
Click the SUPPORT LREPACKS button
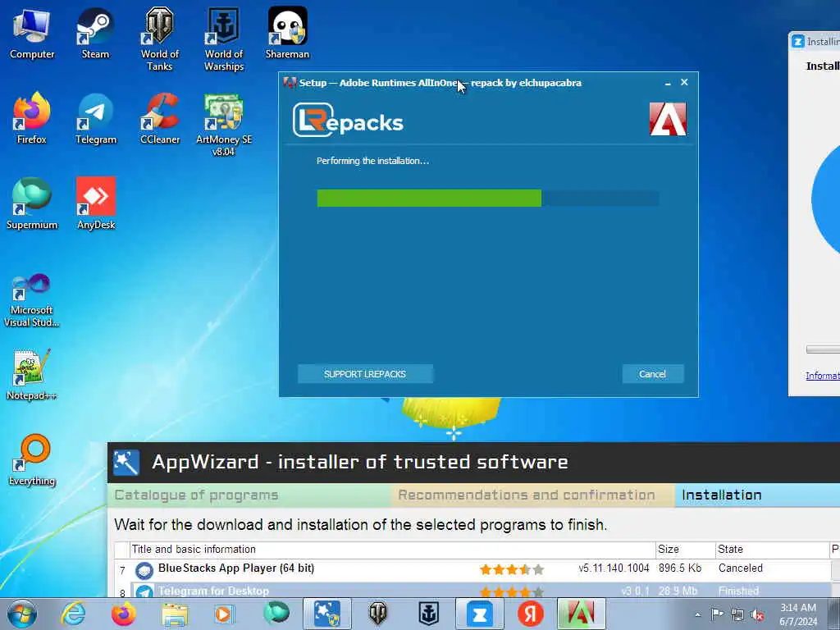pos(365,374)
